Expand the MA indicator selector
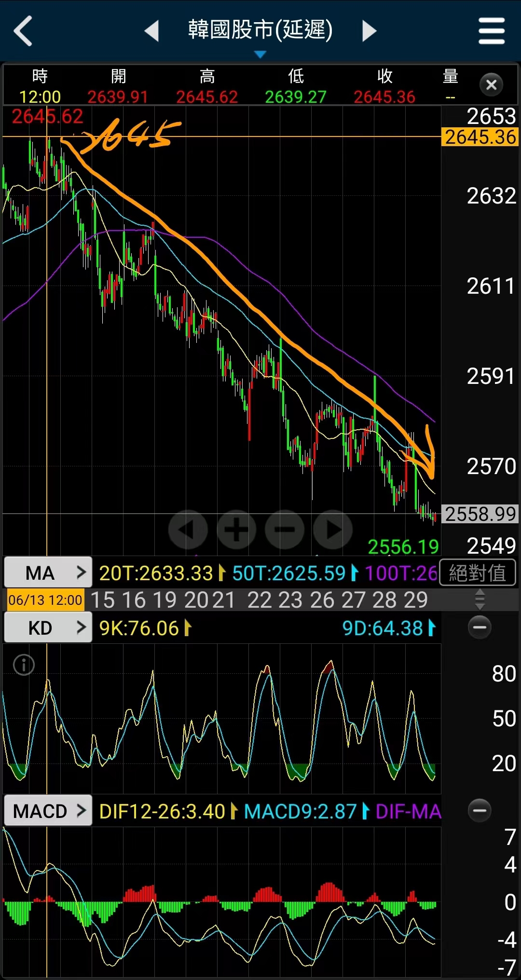Image resolution: width=521 pixels, height=980 pixels. coord(48,573)
